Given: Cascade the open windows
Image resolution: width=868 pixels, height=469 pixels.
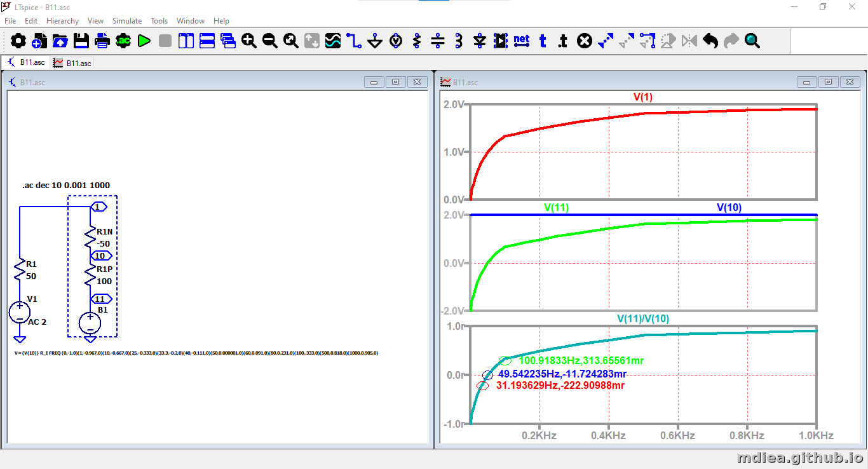Looking at the screenshot, I should (228, 41).
